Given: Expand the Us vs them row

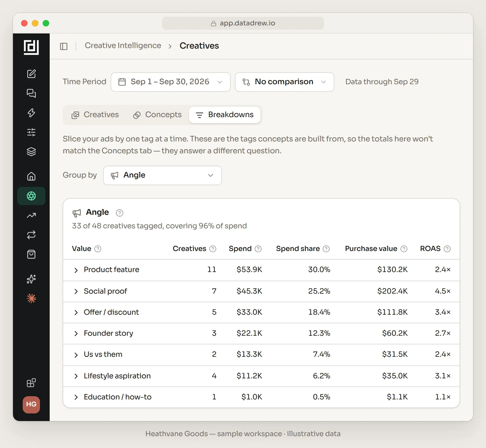Looking at the screenshot, I should click(76, 355).
